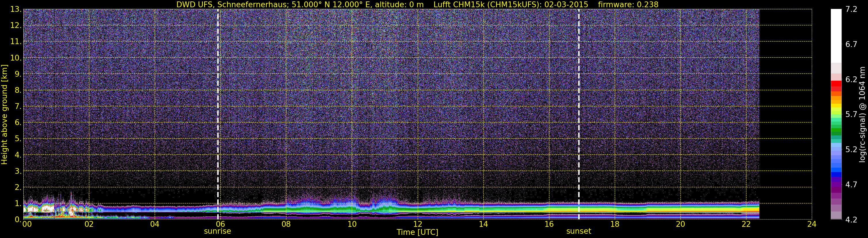The image size is (868, 238).
Task: Click the "04" tick on the time axis
Action: coord(155,224)
